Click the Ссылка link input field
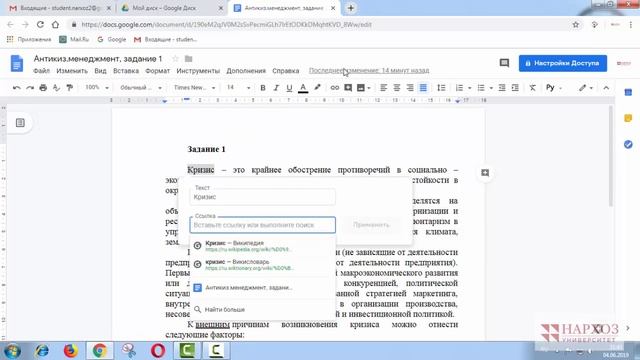This screenshot has height=360, width=640. coord(262,225)
